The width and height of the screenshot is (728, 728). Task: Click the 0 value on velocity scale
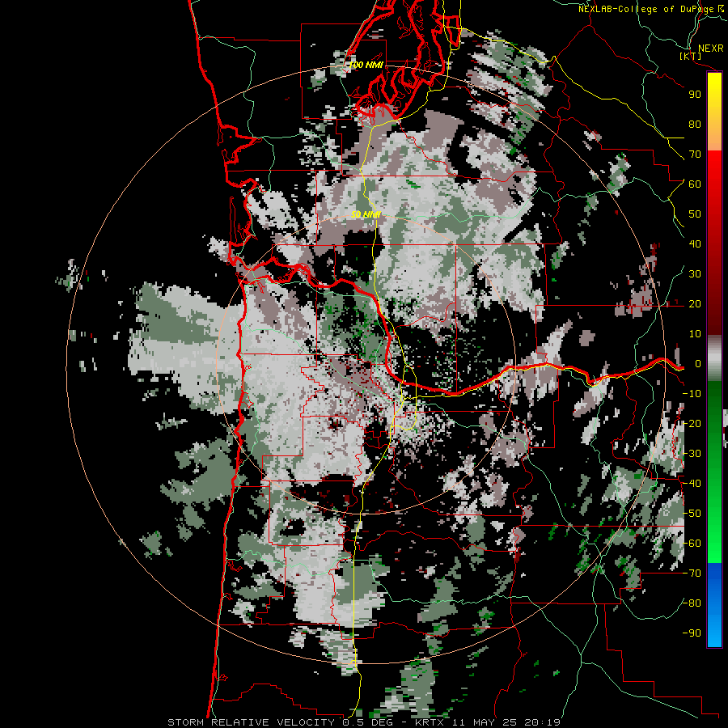click(x=697, y=364)
